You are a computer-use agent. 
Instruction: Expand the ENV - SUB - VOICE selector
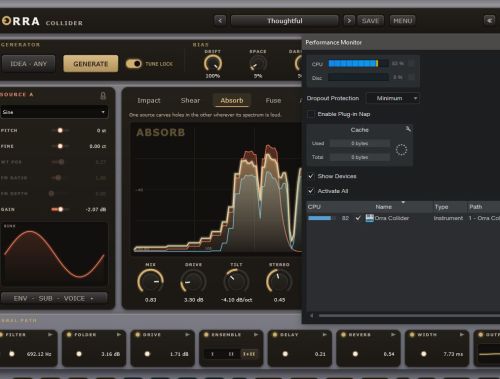click(54, 298)
